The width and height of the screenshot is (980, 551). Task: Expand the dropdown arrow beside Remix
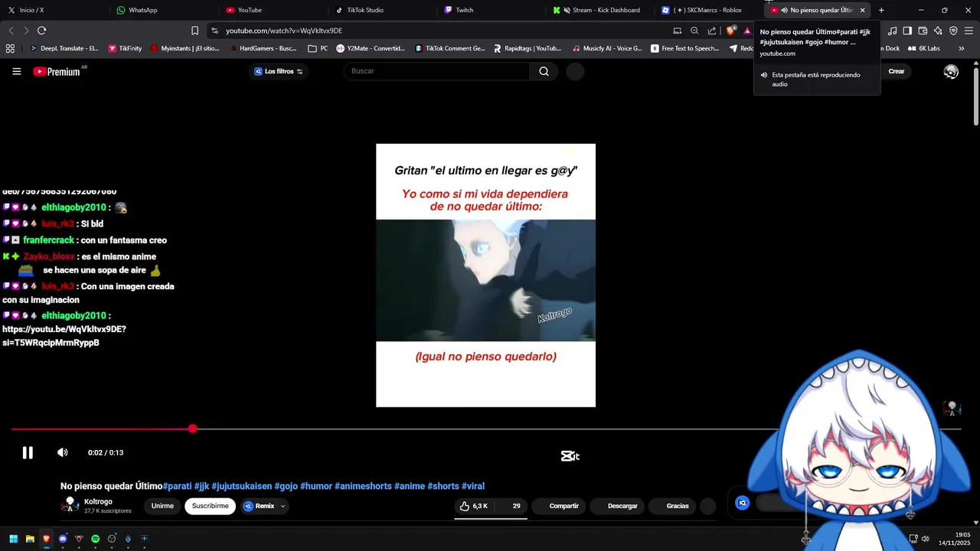click(283, 506)
